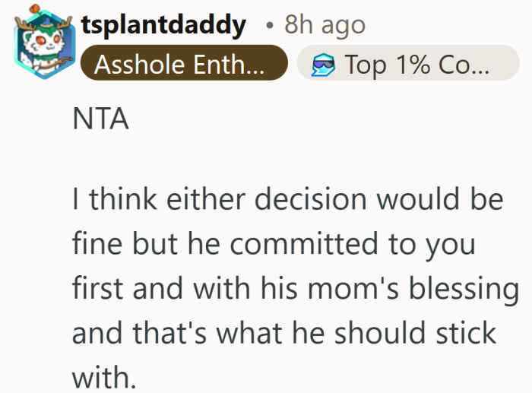Select the "Asshole Enth..." user flair
Viewport: 532px width, 393px height.
pyautogui.click(x=182, y=65)
